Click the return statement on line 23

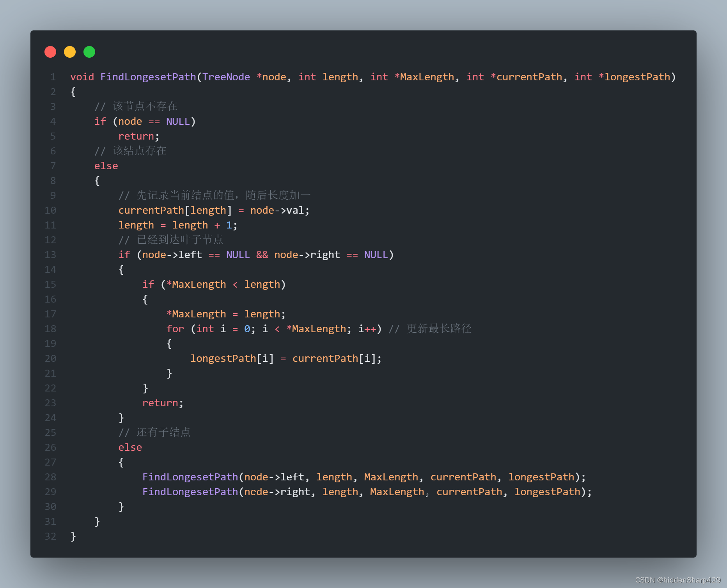click(163, 403)
